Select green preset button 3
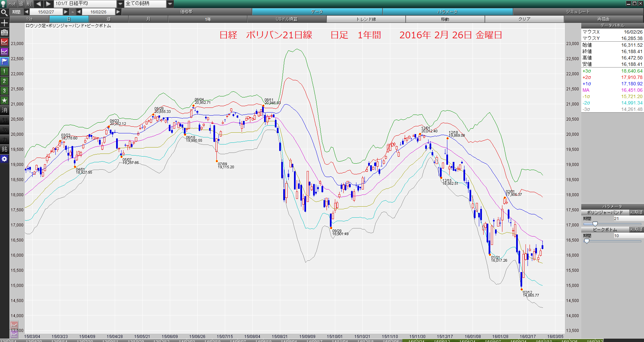 4,91
